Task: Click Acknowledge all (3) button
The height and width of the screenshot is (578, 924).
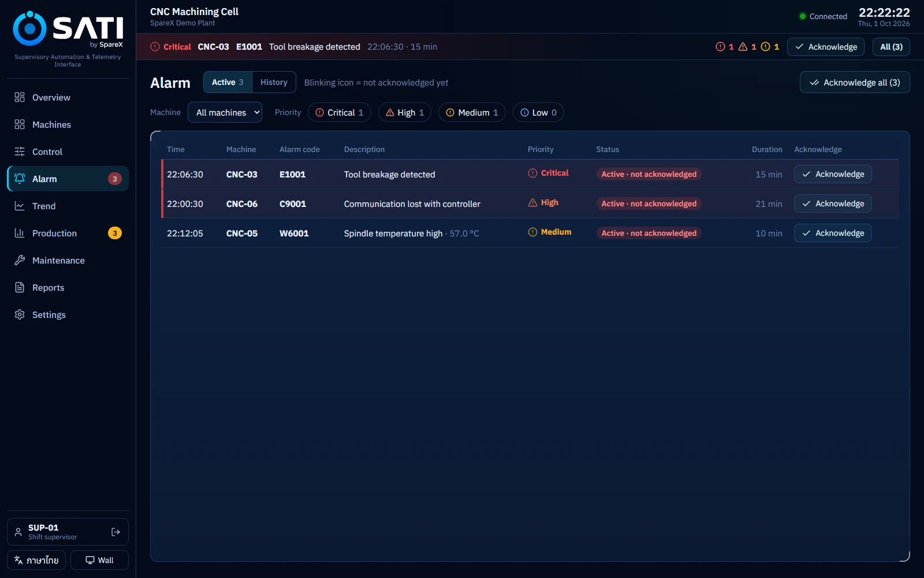Action: [x=855, y=82]
